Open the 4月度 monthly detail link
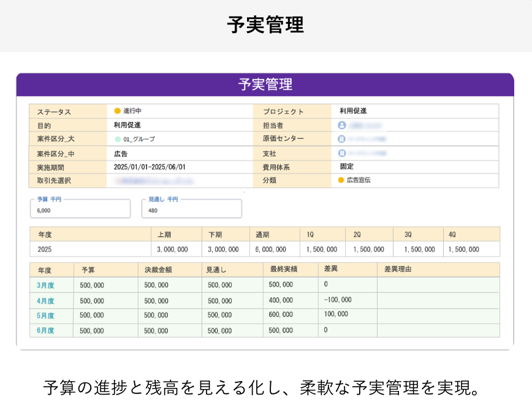The height and width of the screenshot is (413, 532). click(44, 300)
